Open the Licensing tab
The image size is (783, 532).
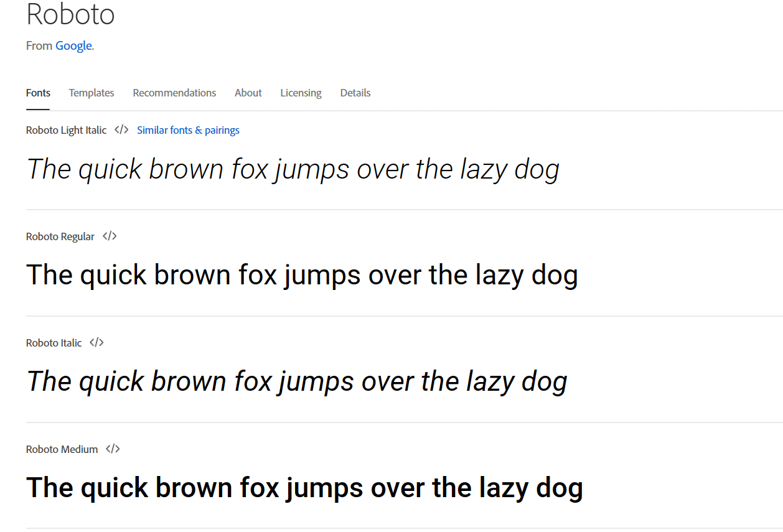[301, 93]
